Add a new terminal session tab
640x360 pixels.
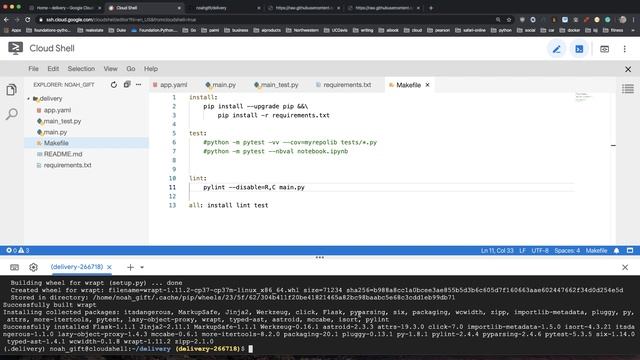tap(130, 267)
